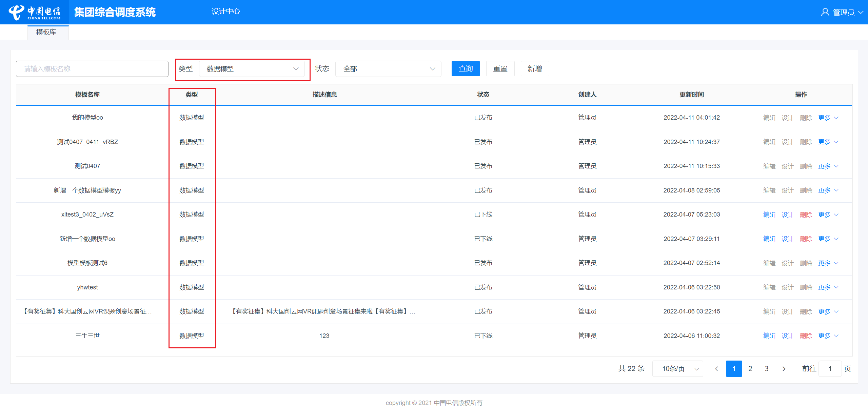Image resolution: width=868 pixels, height=407 pixels.
Task: Open the 类型 dropdown showing 数据模型
Action: [252, 69]
